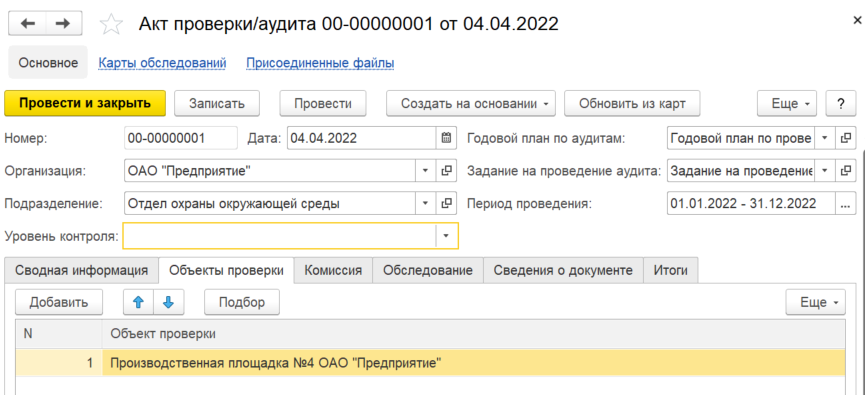Move the row down with the blue arrow
865x395 pixels.
tap(169, 302)
